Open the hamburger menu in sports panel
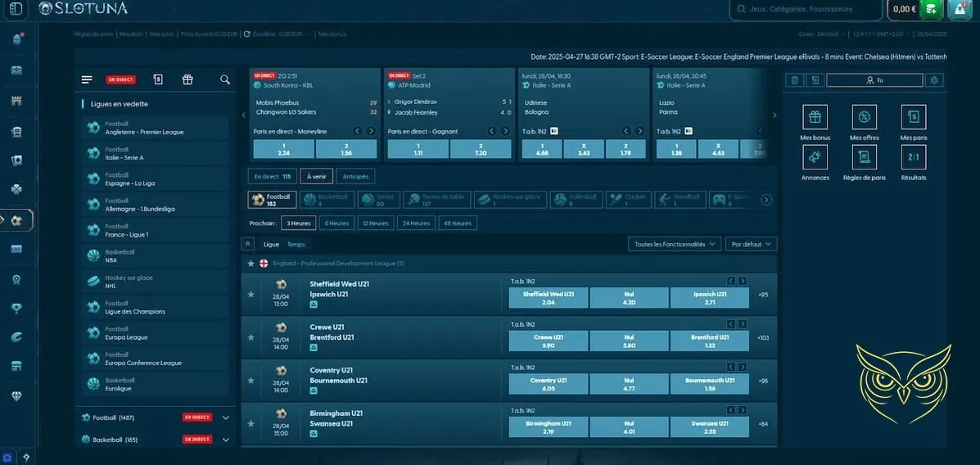This screenshot has height=465, width=980. click(x=87, y=79)
